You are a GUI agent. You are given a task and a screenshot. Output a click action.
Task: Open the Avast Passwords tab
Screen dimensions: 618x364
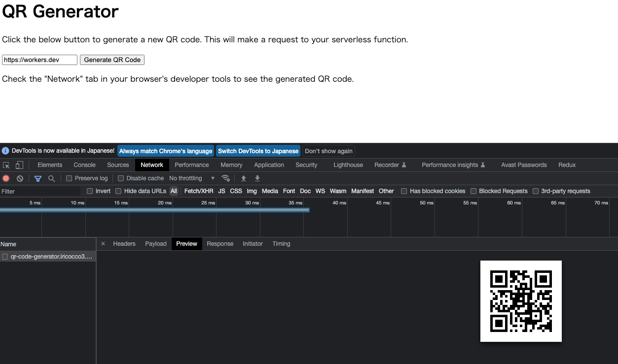(524, 165)
